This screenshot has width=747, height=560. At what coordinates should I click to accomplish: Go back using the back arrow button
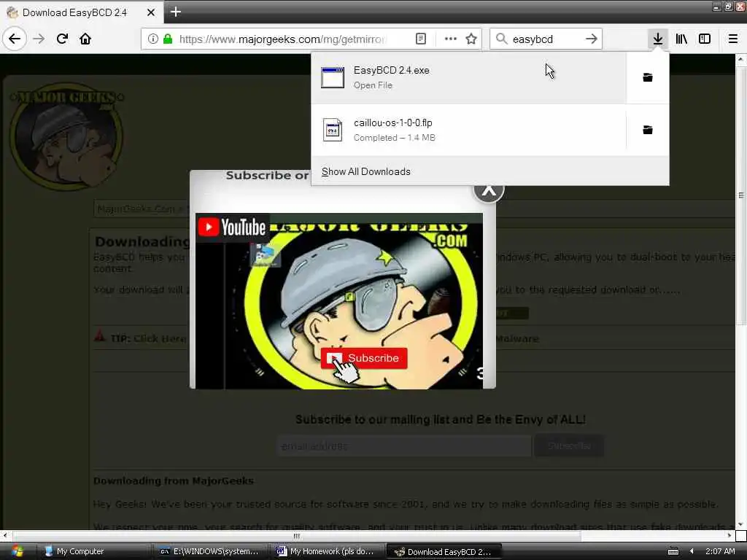(15, 39)
